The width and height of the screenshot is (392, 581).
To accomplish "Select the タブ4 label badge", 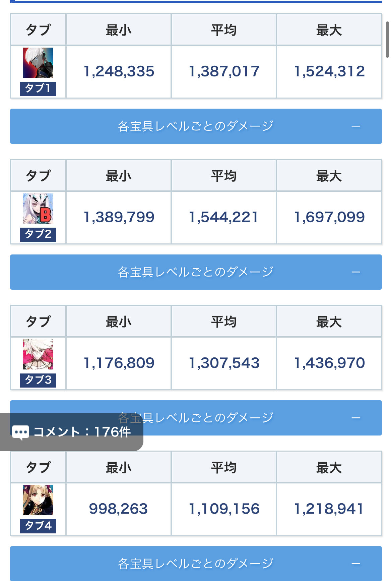I will pos(38,526).
